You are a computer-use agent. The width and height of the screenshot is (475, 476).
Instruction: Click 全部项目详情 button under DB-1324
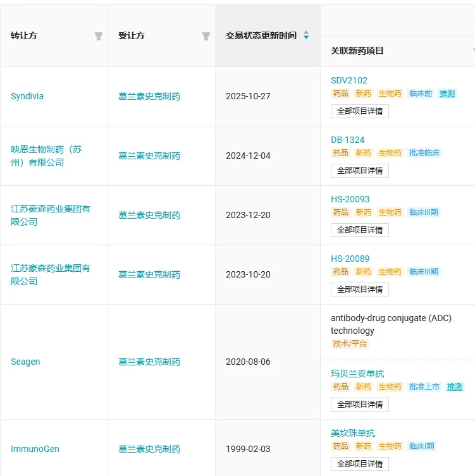(x=359, y=171)
